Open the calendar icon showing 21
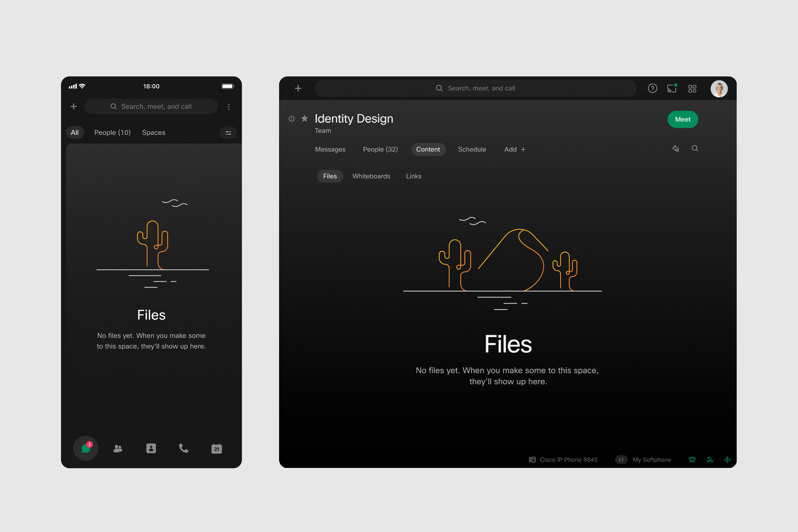Viewport: 798px width, 532px height. (216, 449)
